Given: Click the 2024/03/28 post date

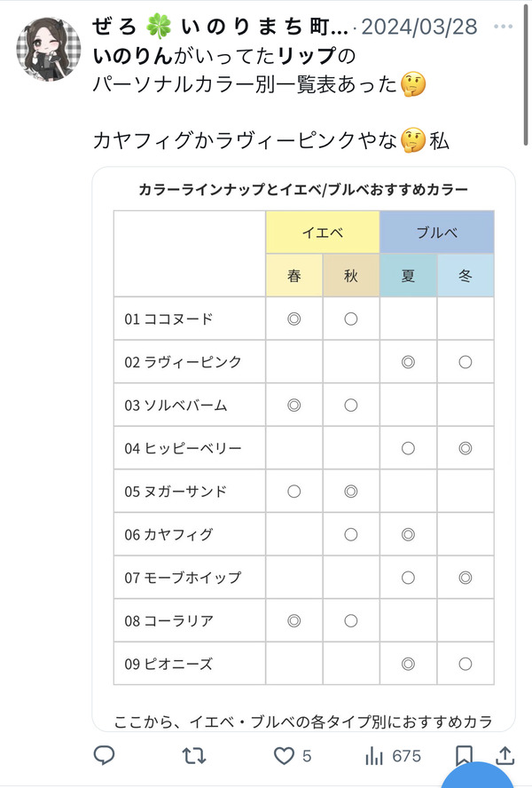Looking at the screenshot, I should coord(419,27).
